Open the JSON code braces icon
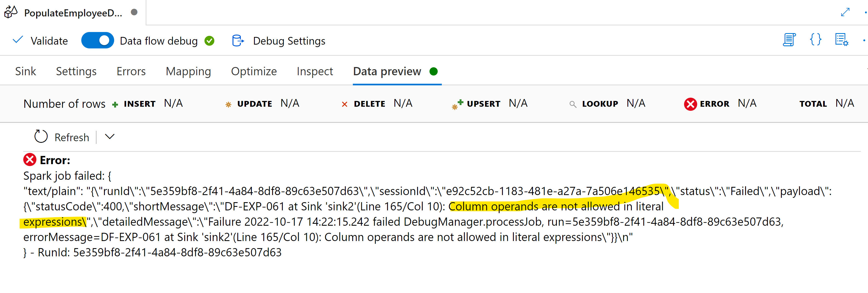The width and height of the screenshot is (868, 293). pos(815,40)
